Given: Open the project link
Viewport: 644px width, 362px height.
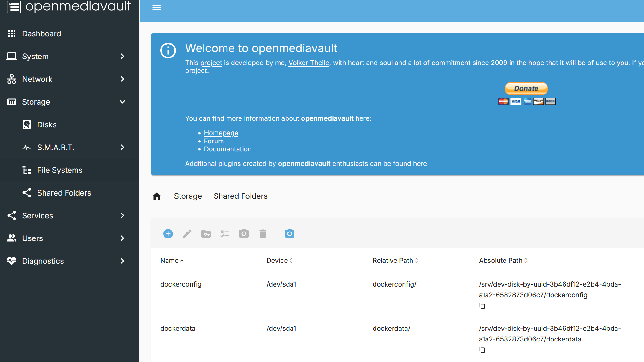Looking at the screenshot, I should 211,63.
